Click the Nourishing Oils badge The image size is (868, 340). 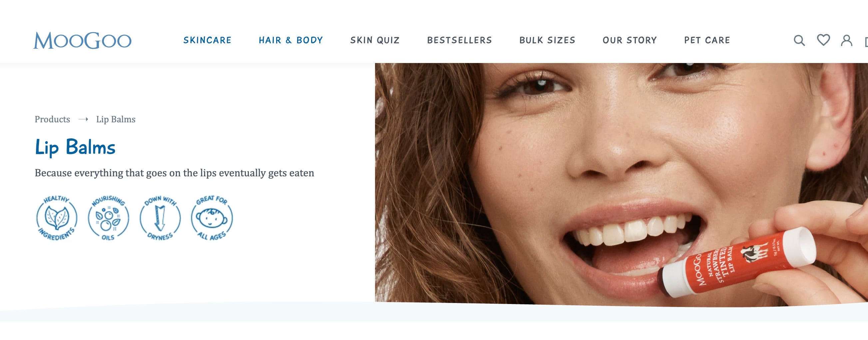108,218
